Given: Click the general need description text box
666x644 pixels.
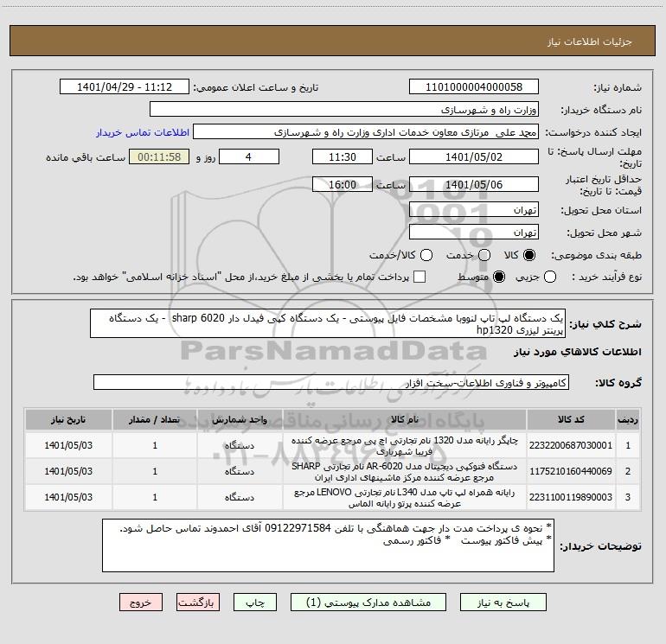Looking at the screenshot, I should tap(328, 323).
